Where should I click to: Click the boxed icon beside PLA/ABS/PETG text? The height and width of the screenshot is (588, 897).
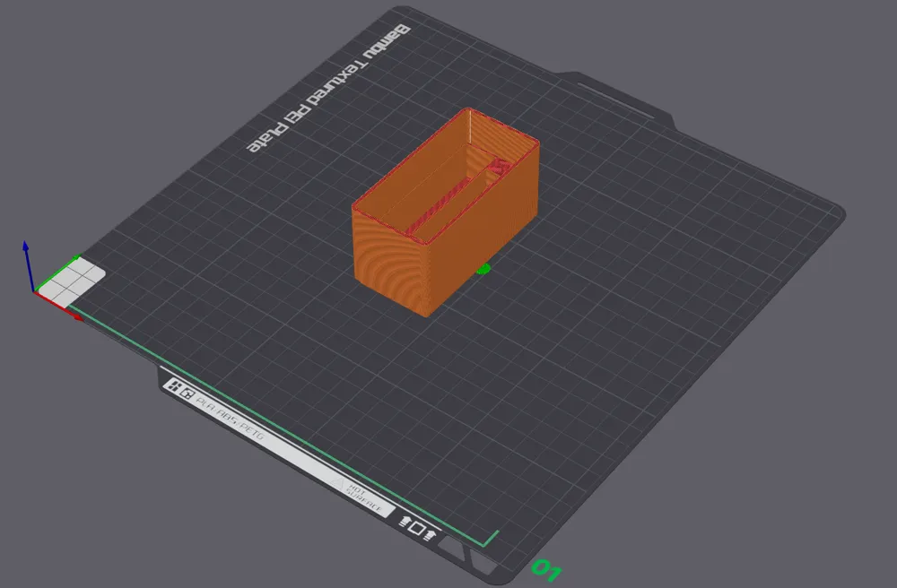pos(187,393)
